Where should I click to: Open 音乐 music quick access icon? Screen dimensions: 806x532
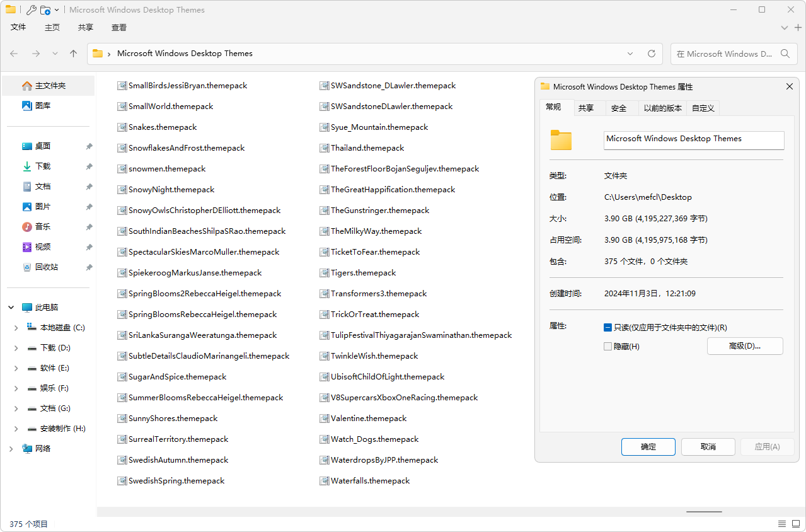click(x=27, y=227)
